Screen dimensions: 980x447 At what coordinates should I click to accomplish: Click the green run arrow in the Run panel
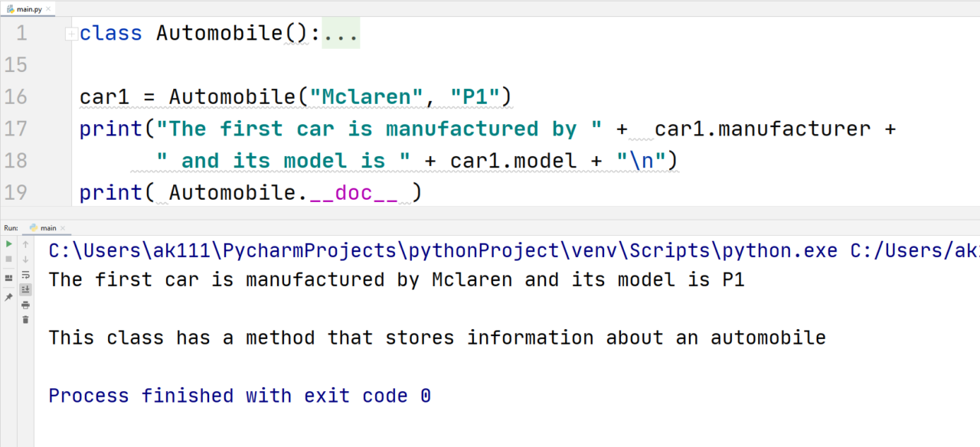coord(8,244)
